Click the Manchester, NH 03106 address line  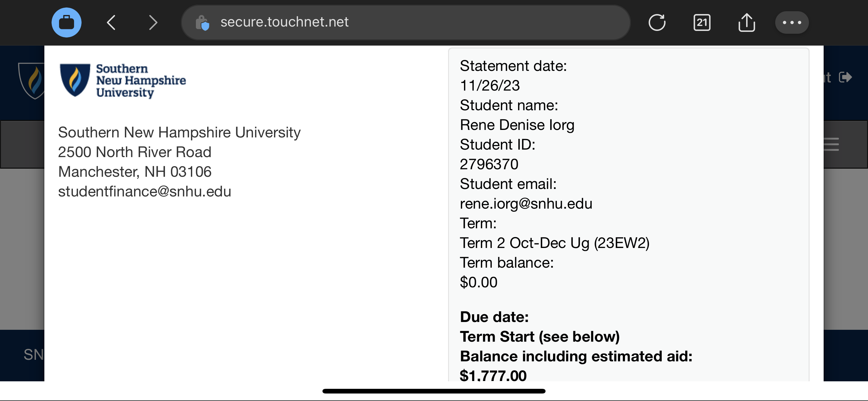coord(135,172)
